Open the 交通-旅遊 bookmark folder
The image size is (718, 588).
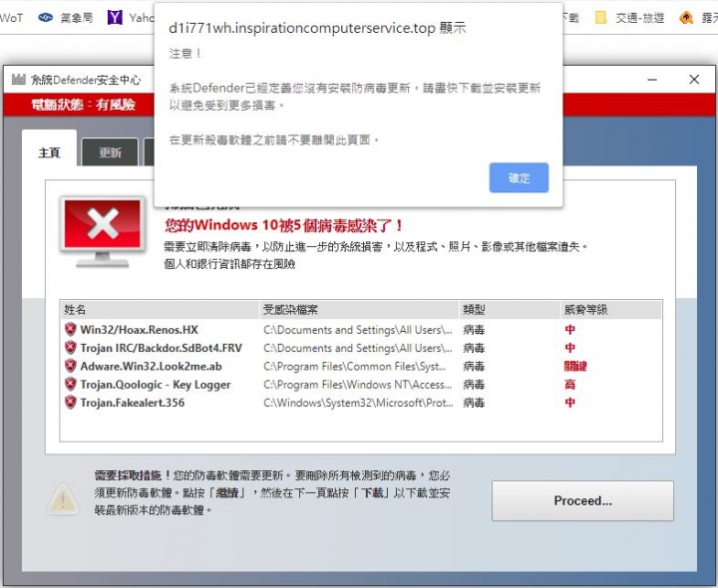pyautogui.click(x=629, y=18)
